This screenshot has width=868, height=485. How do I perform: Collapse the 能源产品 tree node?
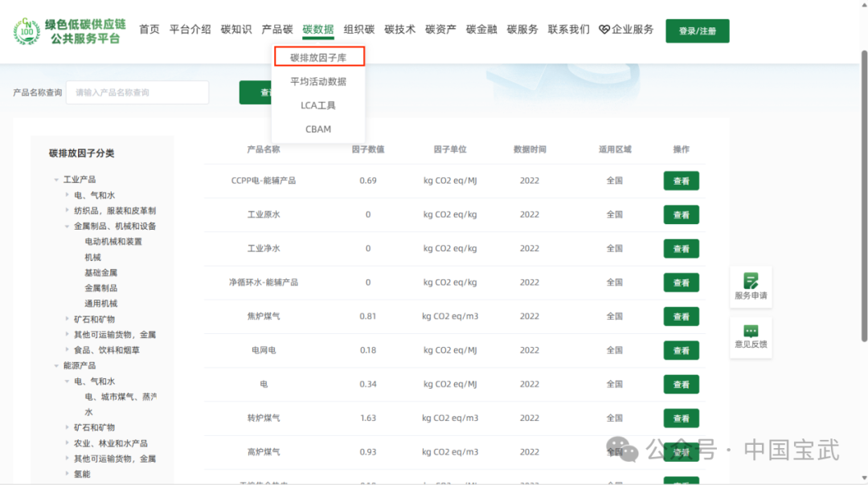56,365
